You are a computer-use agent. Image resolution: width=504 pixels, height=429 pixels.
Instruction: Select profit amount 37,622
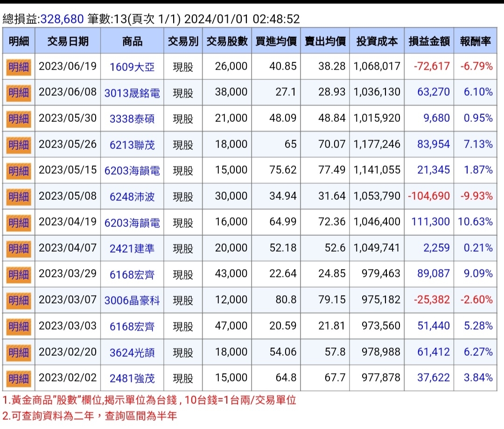pyautogui.click(x=434, y=378)
